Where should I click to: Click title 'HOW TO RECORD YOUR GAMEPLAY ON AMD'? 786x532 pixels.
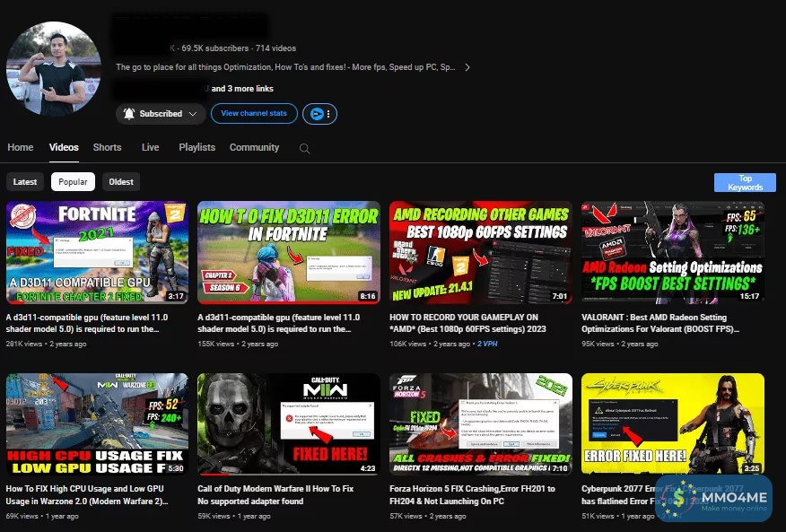pyautogui.click(x=467, y=323)
